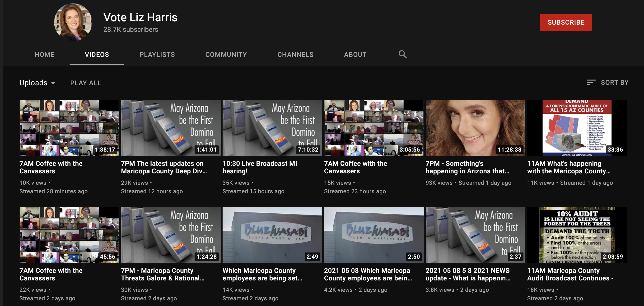Viewport: 644px width, 306px height.
Task: Click the channel search magnifier icon
Action: 402,54
